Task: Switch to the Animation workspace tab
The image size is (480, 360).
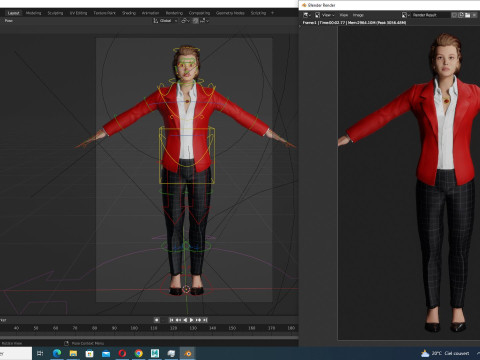Action: (150, 13)
